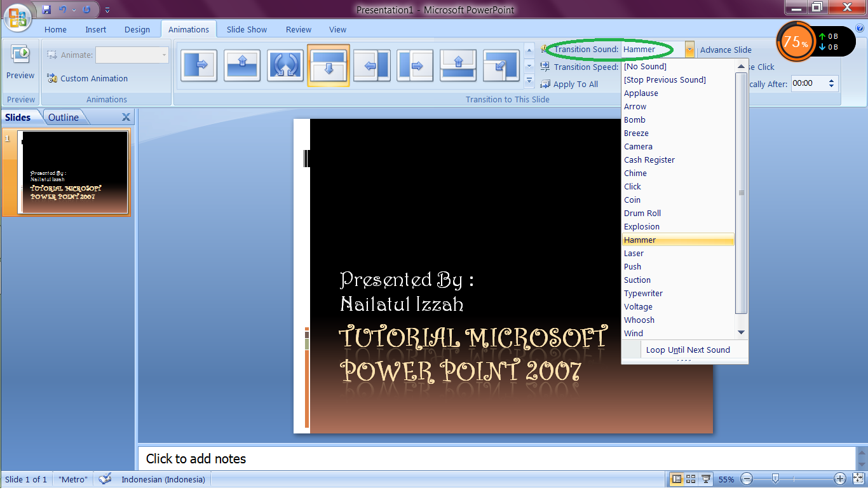The image size is (868, 497).
Task: Zoom in with the plus button
Action: (840, 479)
